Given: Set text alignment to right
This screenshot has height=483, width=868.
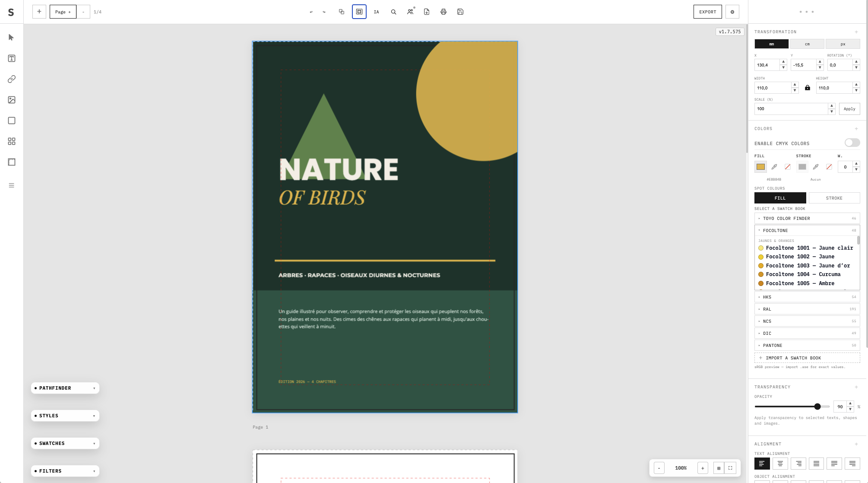Looking at the screenshot, I should [798, 464].
